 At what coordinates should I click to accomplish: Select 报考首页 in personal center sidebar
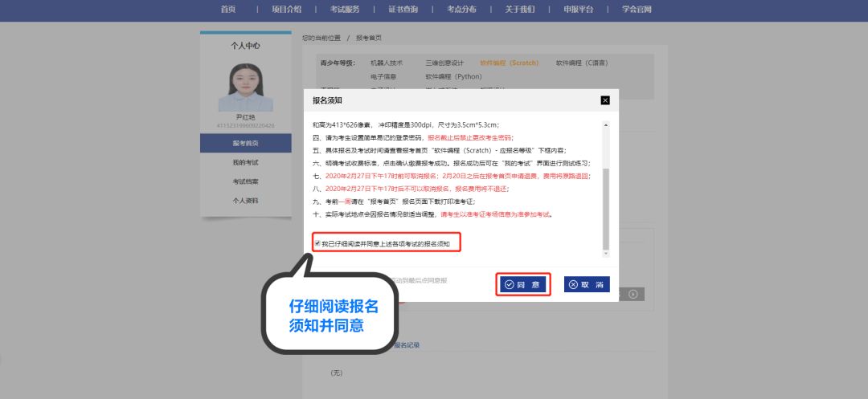[x=246, y=143]
